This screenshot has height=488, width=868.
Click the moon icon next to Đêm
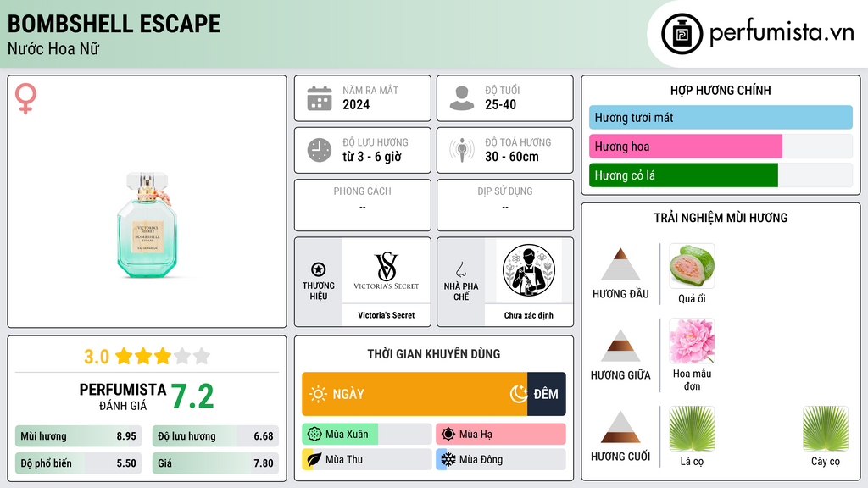[519, 394]
